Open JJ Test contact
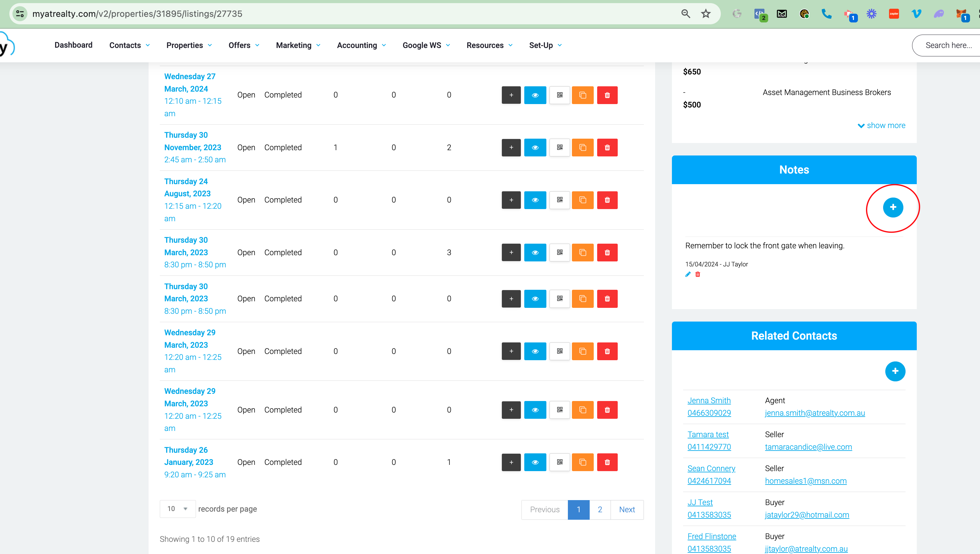The height and width of the screenshot is (554, 980). pyautogui.click(x=700, y=502)
